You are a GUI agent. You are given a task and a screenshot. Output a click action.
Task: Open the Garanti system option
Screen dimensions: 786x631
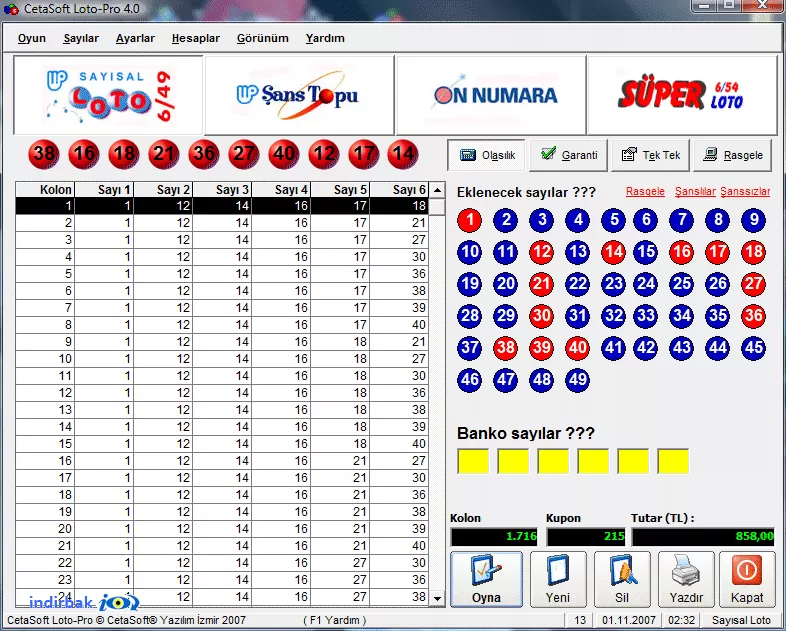click(x=568, y=155)
